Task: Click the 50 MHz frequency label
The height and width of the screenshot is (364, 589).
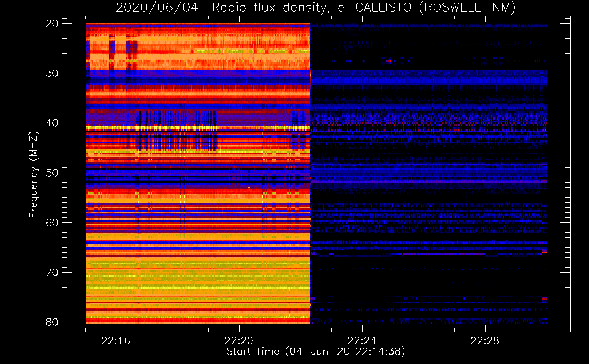Action: click(x=52, y=173)
